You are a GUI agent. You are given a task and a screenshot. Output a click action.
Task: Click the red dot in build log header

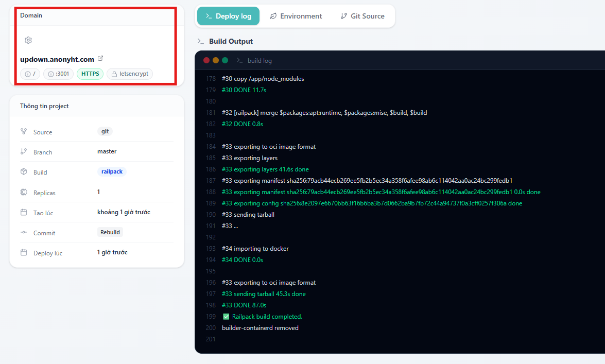(x=206, y=60)
